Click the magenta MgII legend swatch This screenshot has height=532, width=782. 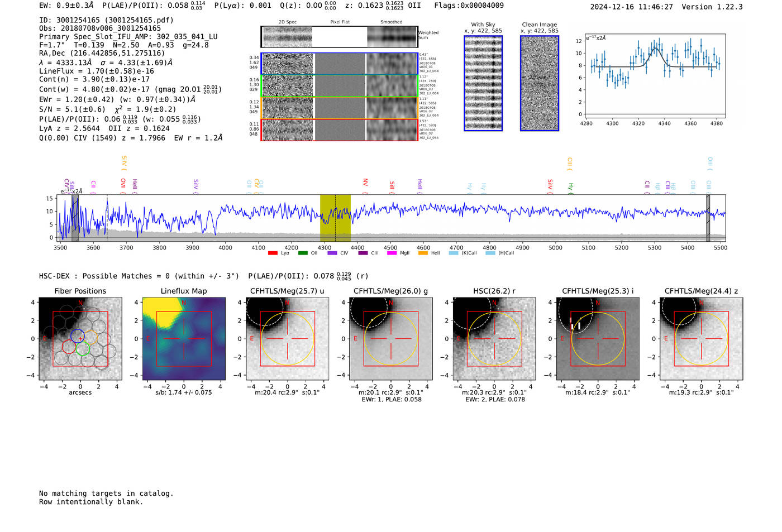click(392, 253)
